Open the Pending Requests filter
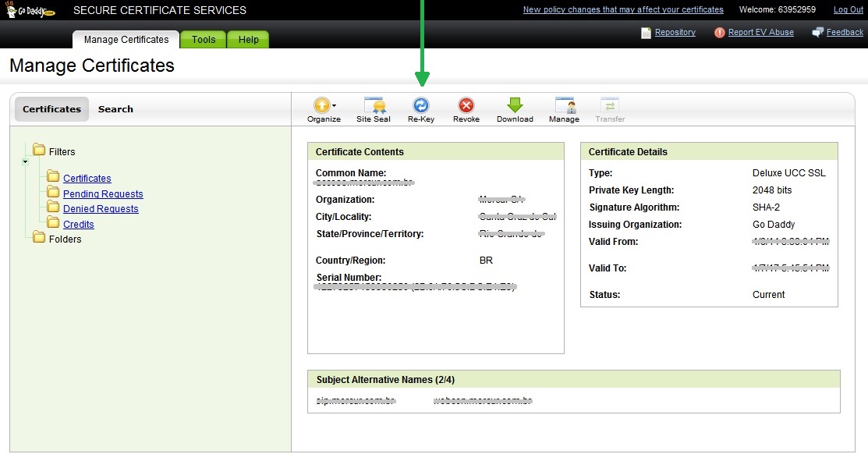 [x=103, y=194]
